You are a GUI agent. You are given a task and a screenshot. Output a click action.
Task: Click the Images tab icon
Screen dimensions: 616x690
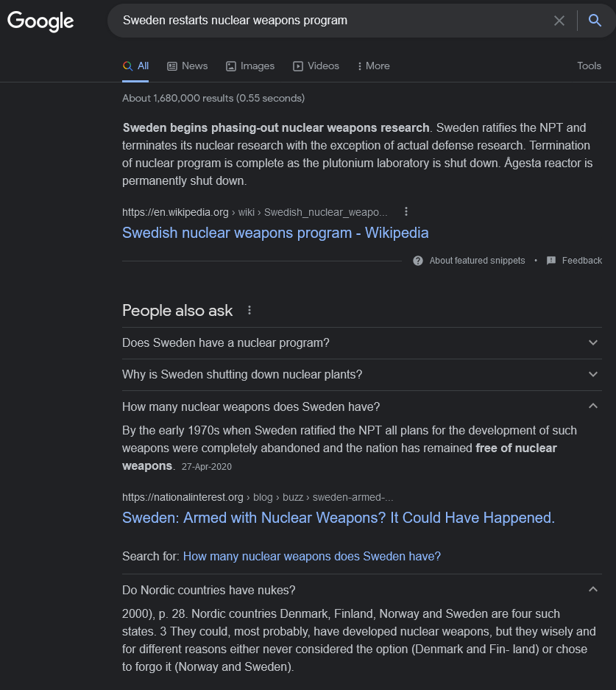pyautogui.click(x=231, y=66)
